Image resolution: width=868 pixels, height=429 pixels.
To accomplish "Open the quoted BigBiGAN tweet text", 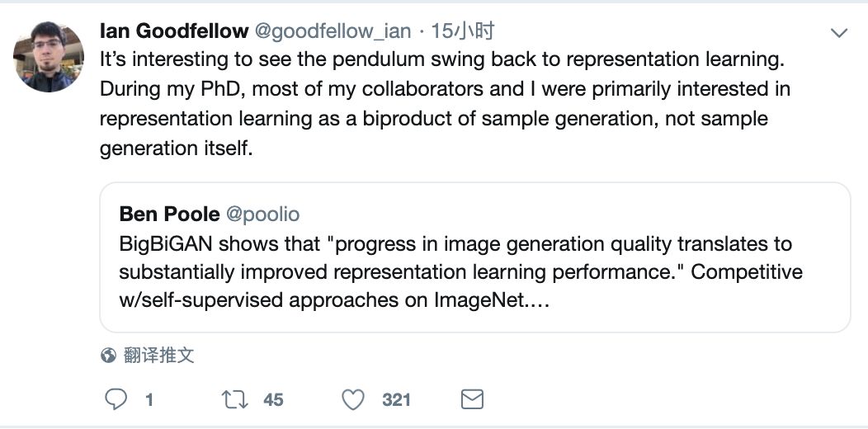I will pos(455,244).
